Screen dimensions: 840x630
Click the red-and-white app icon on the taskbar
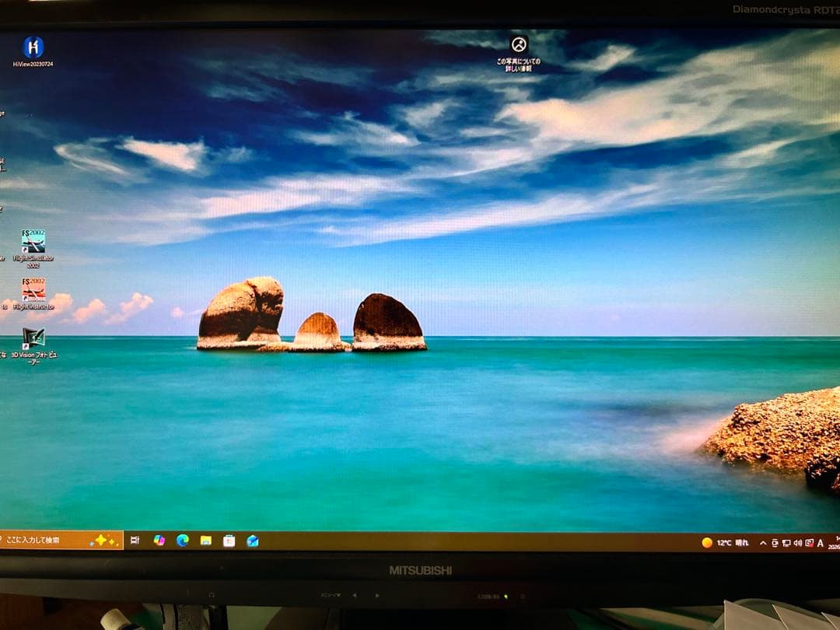click(x=228, y=540)
